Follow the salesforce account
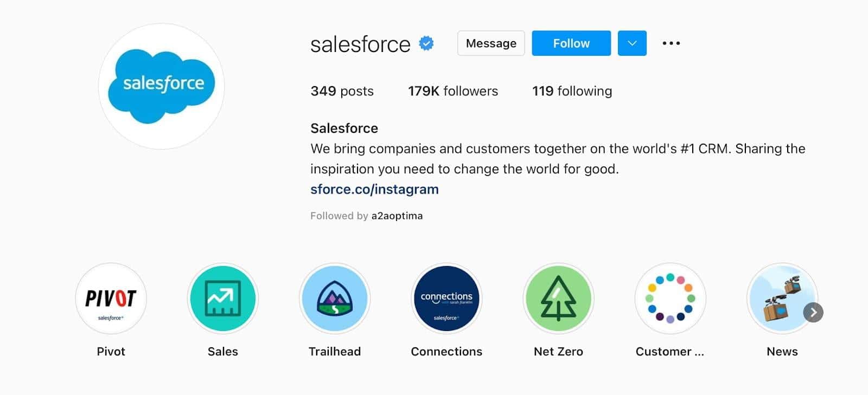The height and width of the screenshot is (395, 868). pyautogui.click(x=571, y=43)
